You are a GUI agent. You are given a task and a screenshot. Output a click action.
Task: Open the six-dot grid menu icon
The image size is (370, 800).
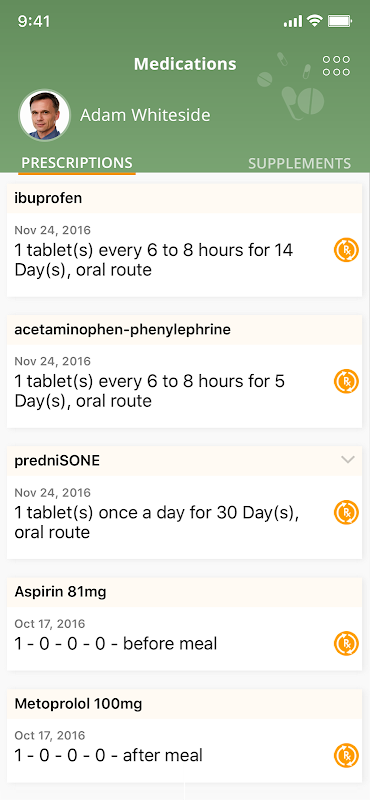(x=337, y=66)
